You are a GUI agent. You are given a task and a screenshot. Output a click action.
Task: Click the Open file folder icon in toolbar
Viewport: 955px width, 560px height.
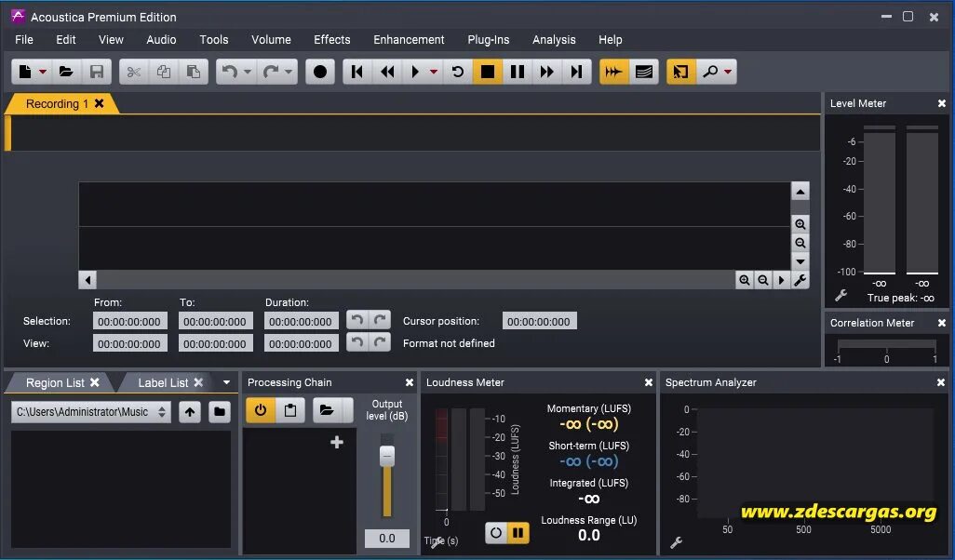[x=66, y=72]
